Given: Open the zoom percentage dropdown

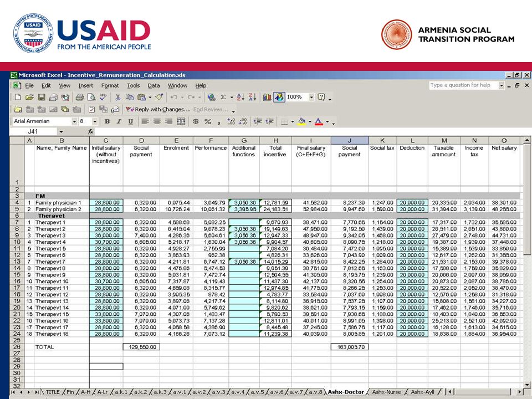Looking at the screenshot, I should pyautogui.click(x=311, y=98).
